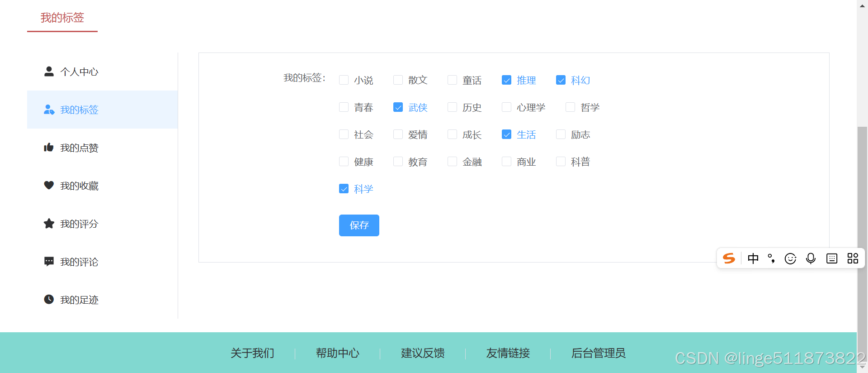Check the 社会 tag checkbox

pyautogui.click(x=344, y=134)
